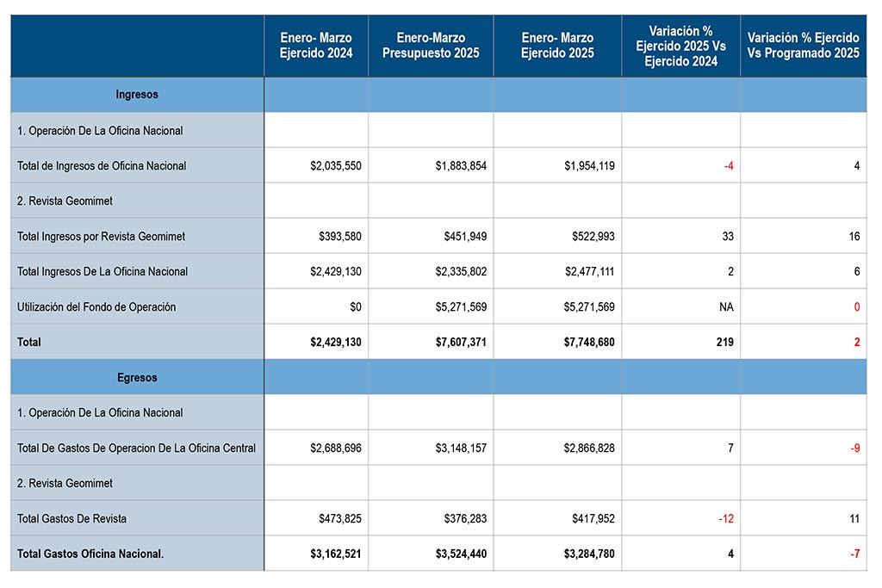Click the $2,035,550 cell
The height and width of the screenshot is (588, 882).
[335, 166]
